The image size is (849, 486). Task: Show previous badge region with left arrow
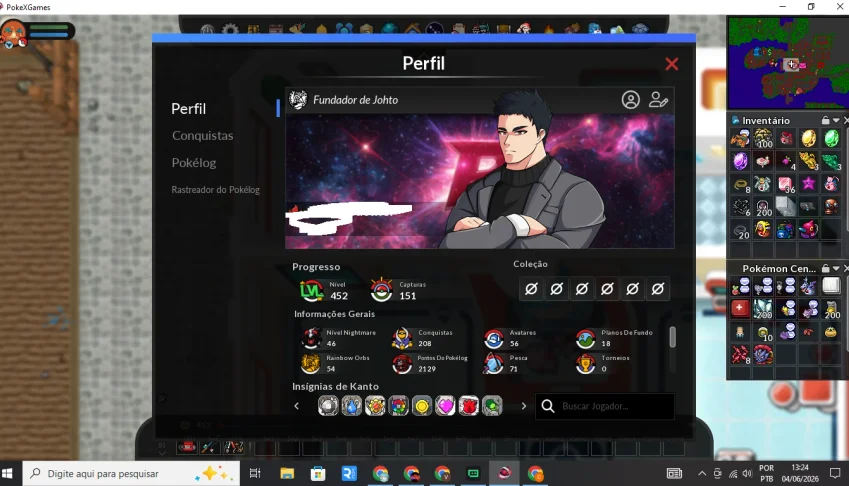(x=296, y=406)
